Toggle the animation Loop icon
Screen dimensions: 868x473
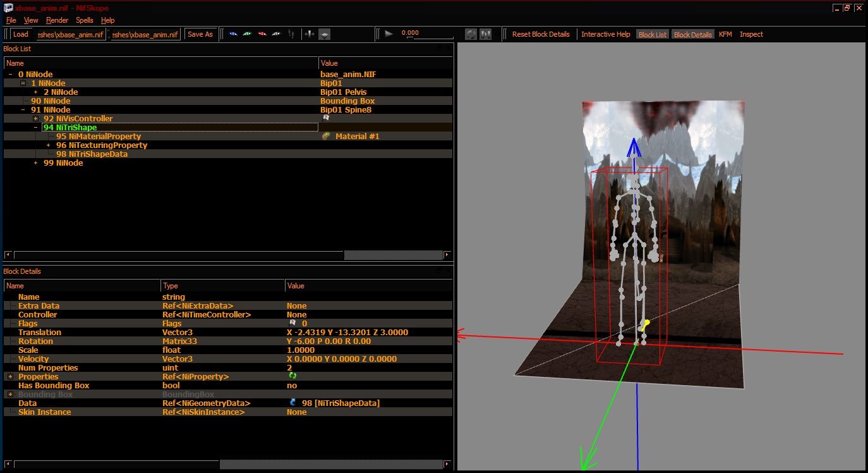tap(471, 34)
